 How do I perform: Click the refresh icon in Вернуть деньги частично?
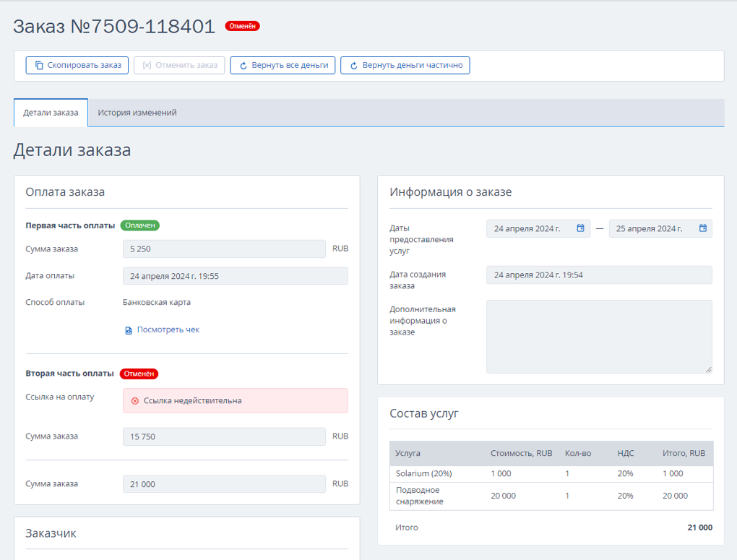(x=354, y=66)
